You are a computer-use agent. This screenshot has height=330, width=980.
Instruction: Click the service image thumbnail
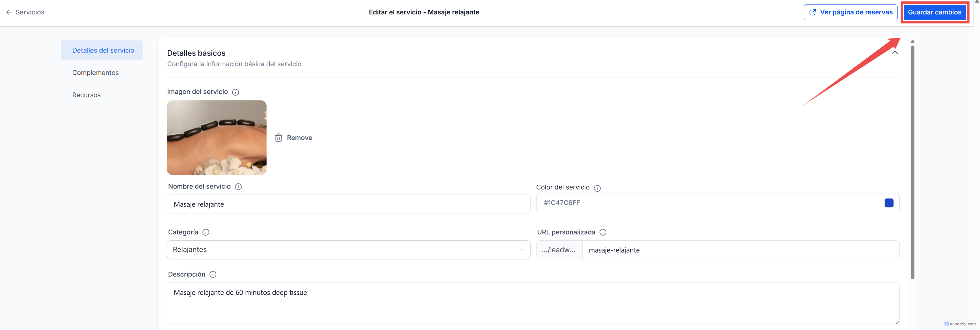(x=217, y=138)
